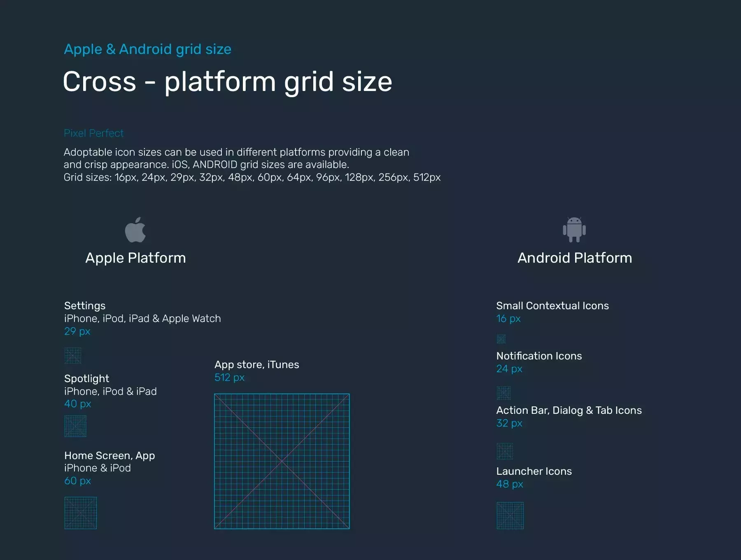Click the 'Home Screen, App' label

coord(110,455)
